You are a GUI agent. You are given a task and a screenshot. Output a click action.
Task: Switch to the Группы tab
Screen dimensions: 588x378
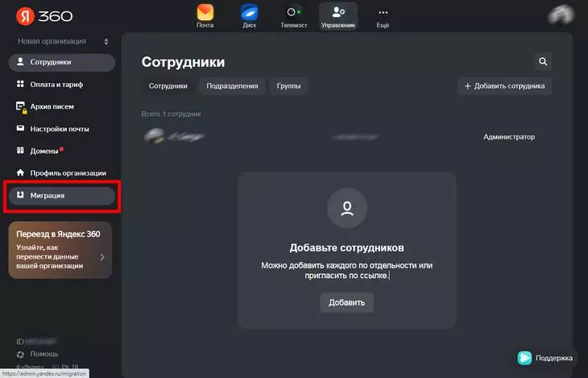coord(288,86)
